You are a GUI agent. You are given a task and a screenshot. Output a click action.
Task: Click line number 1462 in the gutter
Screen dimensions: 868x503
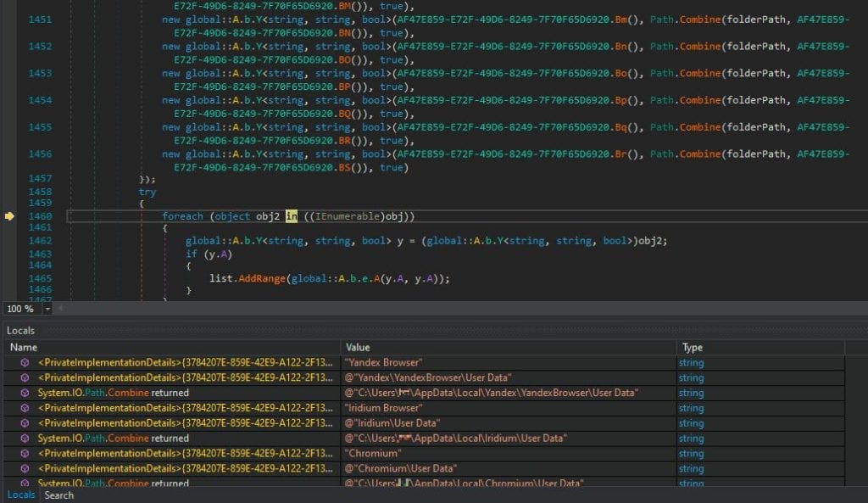click(x=40, y=240)
